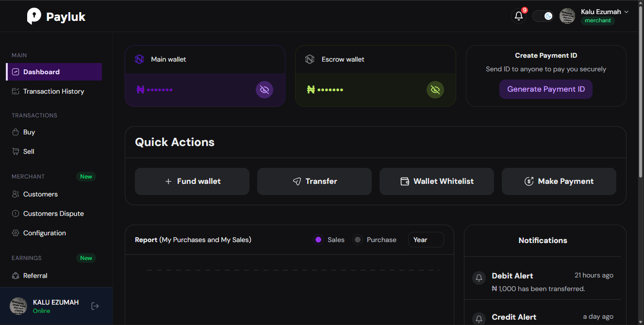Image resolution: width=644 pixels, height=325 pixels.
Task: Select the Purchase report option
Action: pyautogui.click(x=358, y=239)
